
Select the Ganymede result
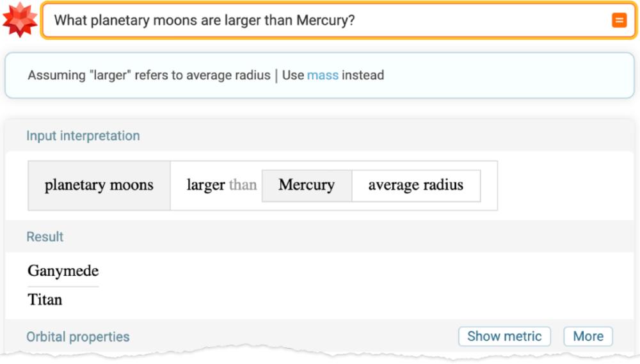63,271
